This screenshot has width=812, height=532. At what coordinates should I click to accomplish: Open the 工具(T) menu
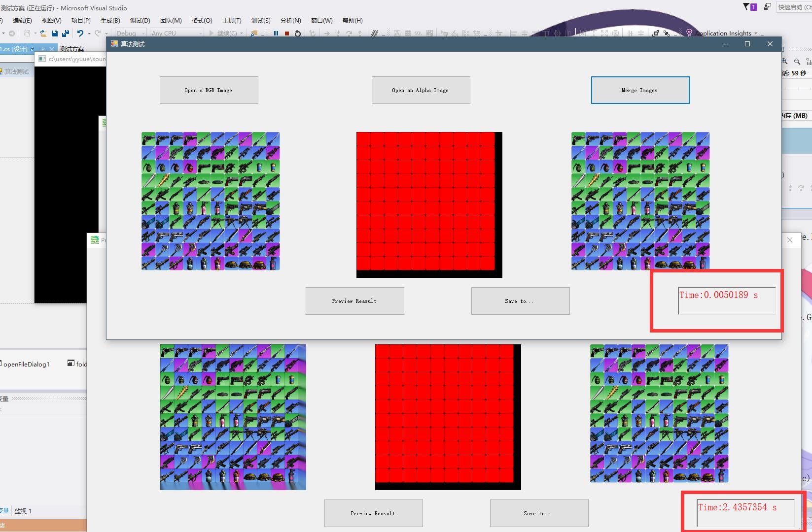pyautogui.click(x=232, y=20)
